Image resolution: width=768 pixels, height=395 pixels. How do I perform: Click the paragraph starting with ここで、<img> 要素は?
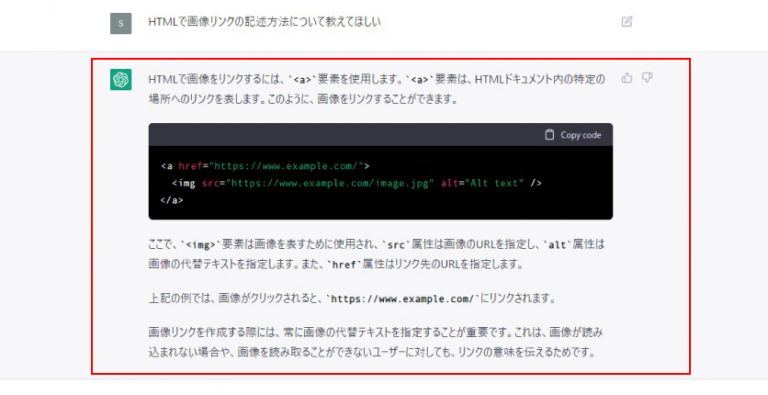(x=377, y=254)
